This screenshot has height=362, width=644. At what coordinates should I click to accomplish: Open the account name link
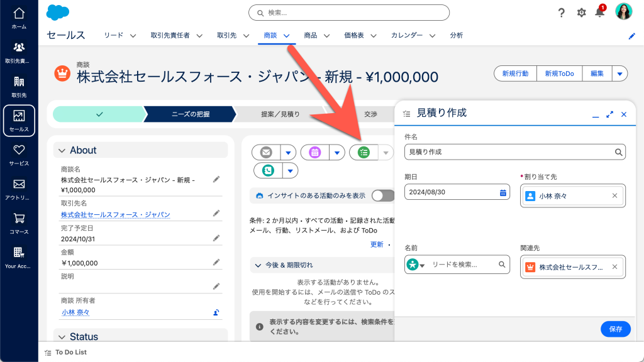[x=116, y=215]
